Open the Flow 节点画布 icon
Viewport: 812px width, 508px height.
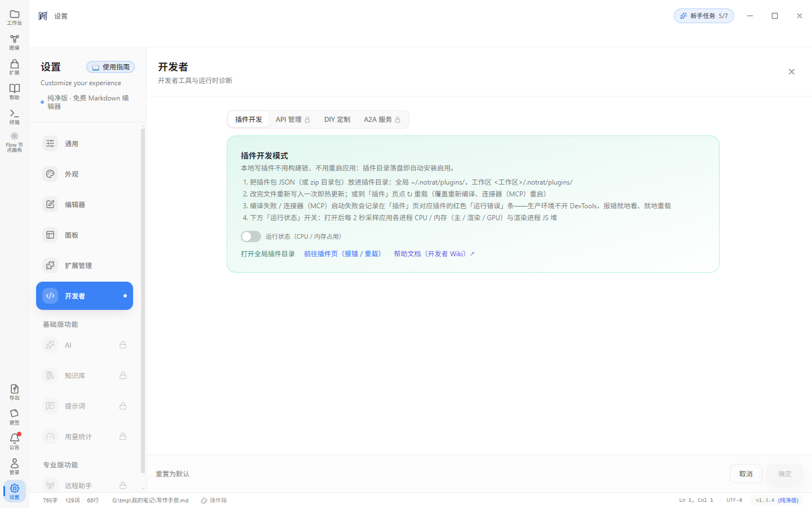click(15, 142)
